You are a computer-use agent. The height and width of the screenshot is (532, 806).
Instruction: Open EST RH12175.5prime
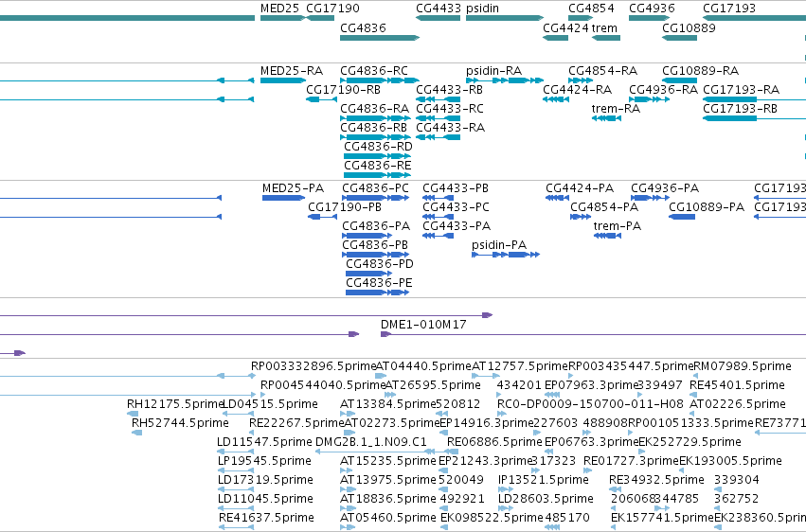176,404
